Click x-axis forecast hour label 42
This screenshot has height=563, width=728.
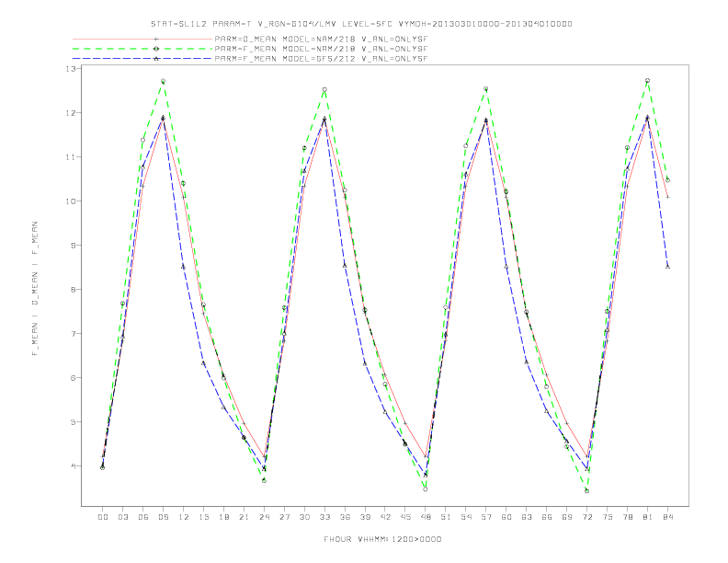click(385, 517)
